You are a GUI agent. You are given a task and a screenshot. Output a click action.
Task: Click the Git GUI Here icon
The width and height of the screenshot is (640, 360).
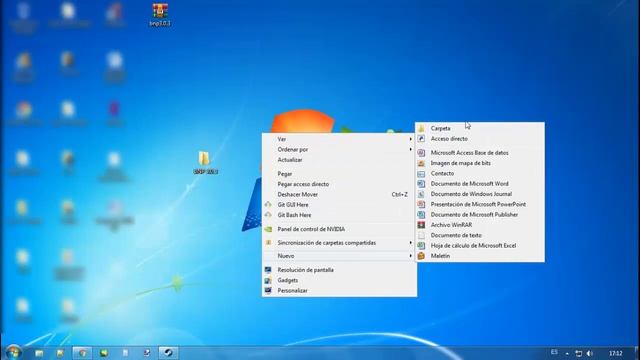click(x=268, y=204)
